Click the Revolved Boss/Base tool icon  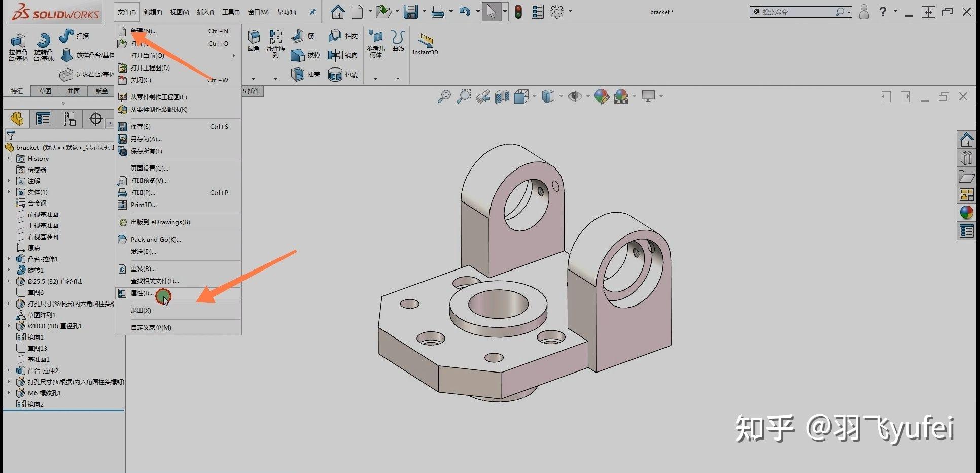click(44, 41)
